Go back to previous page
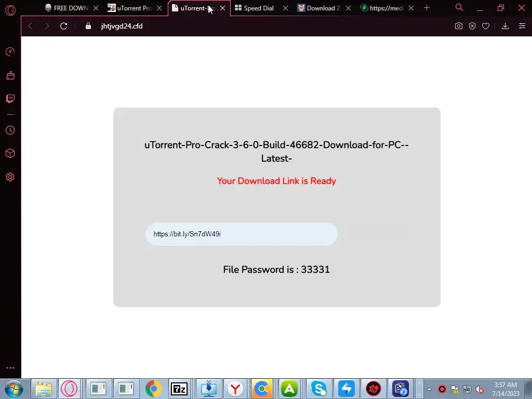Screen dimensions: 532x399 tap(30, 26)
